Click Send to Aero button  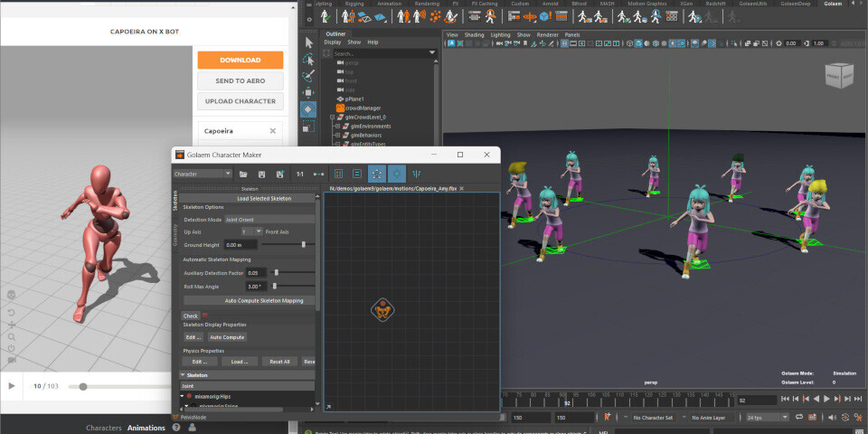241,80
